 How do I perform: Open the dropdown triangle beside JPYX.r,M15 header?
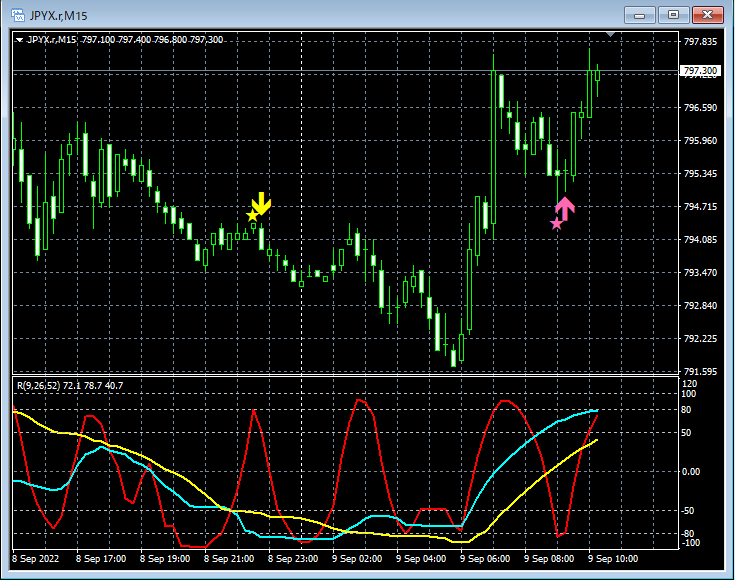click(19, 40)
